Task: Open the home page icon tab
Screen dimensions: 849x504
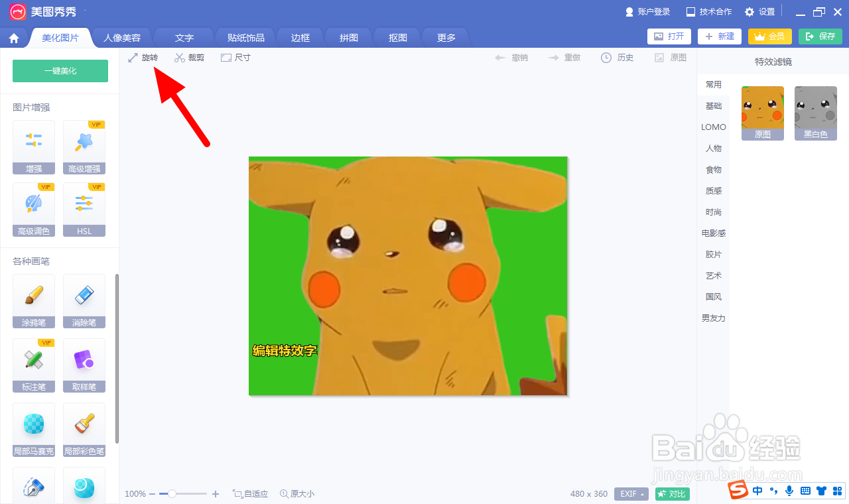Action: click(15, 38)
